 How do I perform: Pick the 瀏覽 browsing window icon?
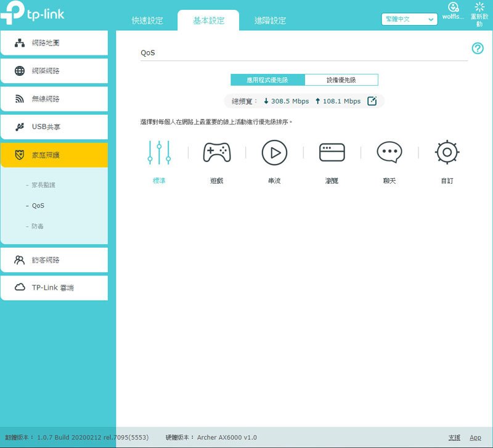click(x=332, y=152)
